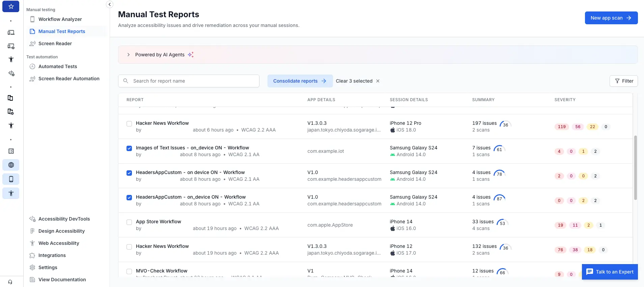
Task: Click the red 76 severity badge
Action: click(560, 250)
